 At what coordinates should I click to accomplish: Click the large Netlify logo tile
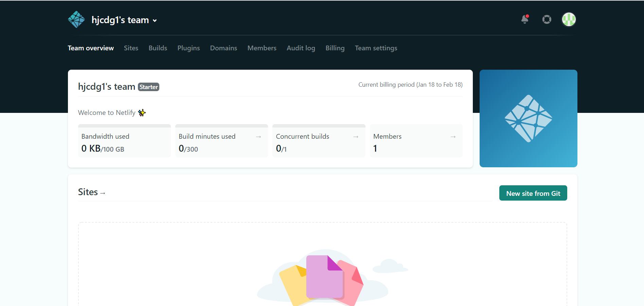click(529, 118)
